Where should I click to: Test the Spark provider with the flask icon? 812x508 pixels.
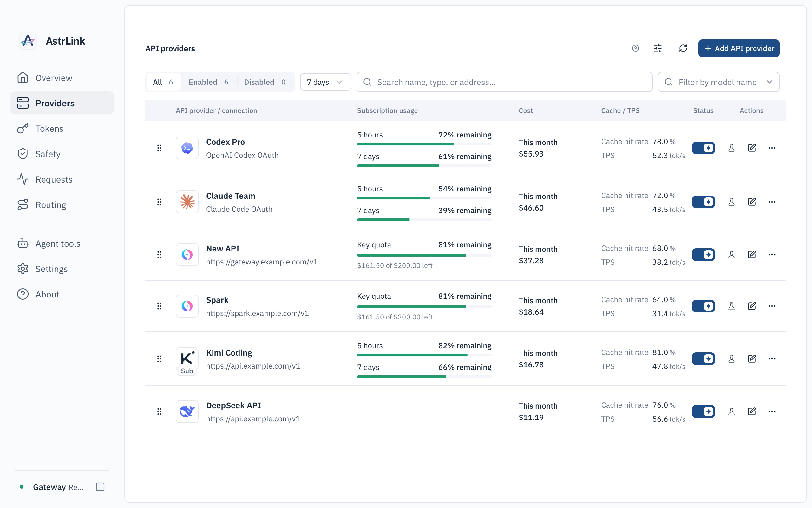731,306
